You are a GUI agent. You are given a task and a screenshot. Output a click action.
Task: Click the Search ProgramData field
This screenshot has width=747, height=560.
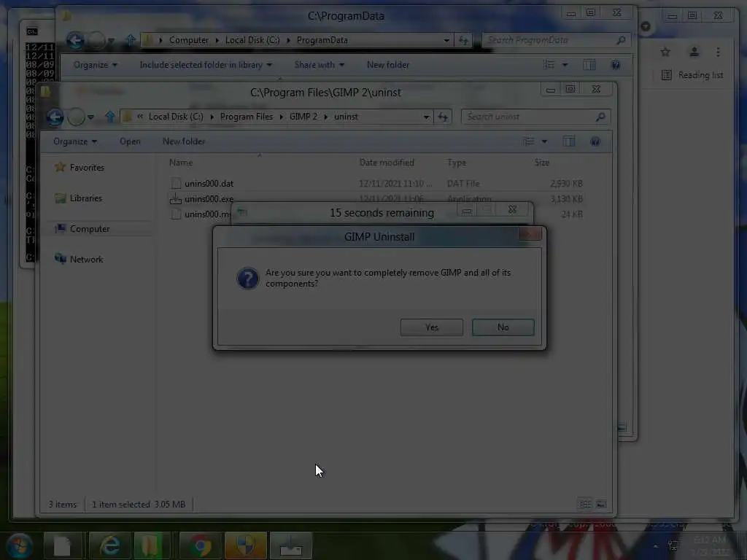point(557,41)
